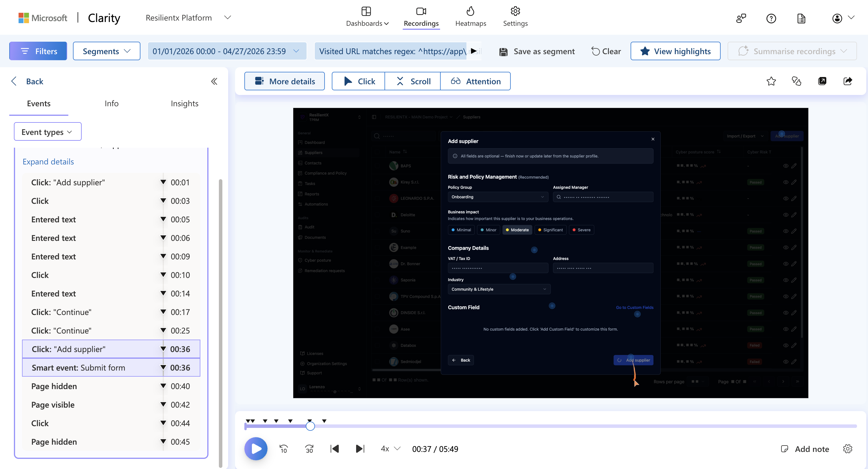
Task: Open Clarity Settings
Action: (x=515, y=17)
